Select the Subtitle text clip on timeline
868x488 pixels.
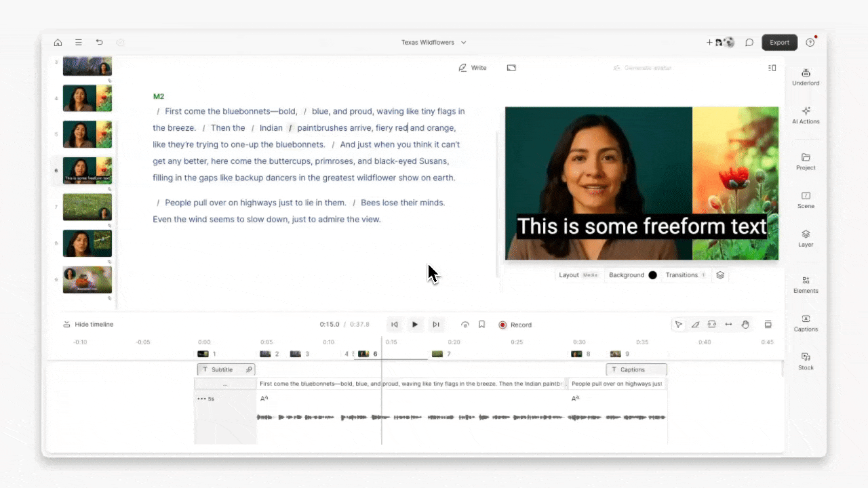pos(226,369)
